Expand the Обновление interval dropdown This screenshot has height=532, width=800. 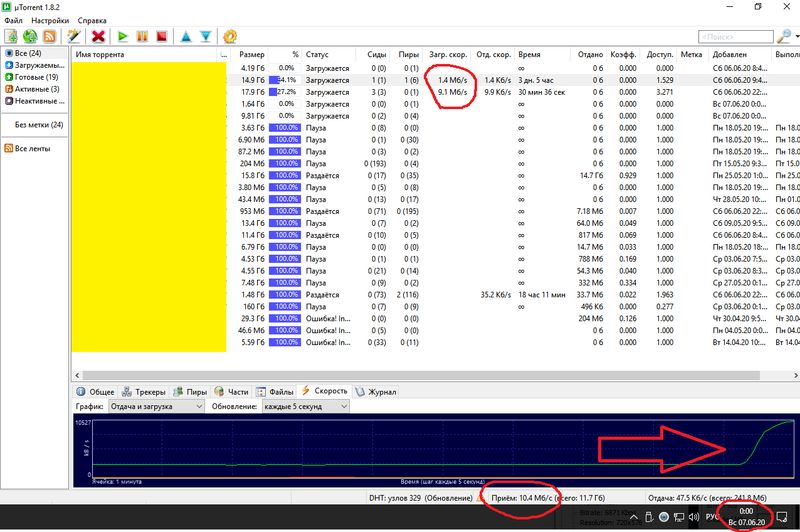306,407
